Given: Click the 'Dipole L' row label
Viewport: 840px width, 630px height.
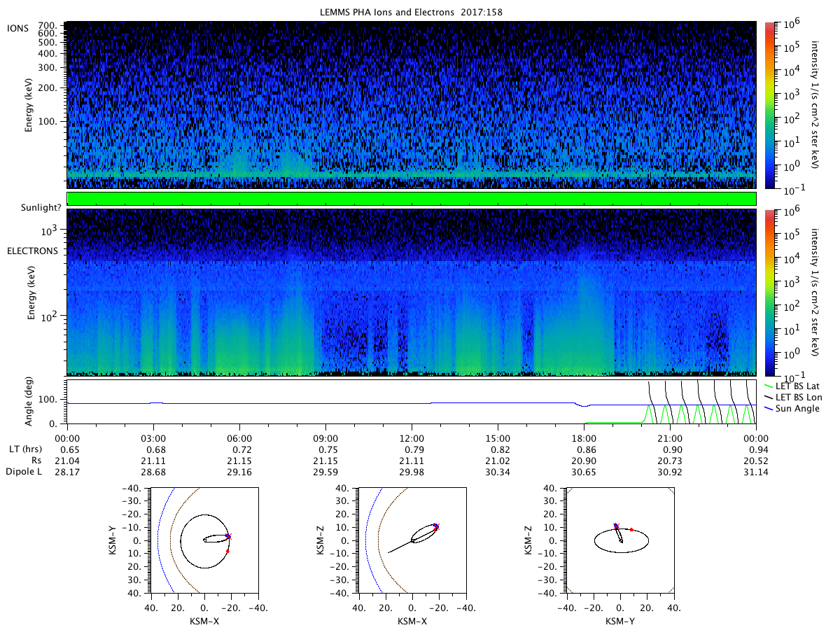Looking at the screenshot, I should [x=24, y=472].
